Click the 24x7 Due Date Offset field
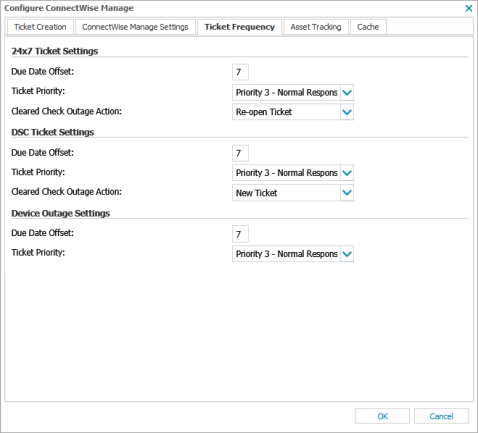This screenshot has width=478, height=433. pos(240,72)
